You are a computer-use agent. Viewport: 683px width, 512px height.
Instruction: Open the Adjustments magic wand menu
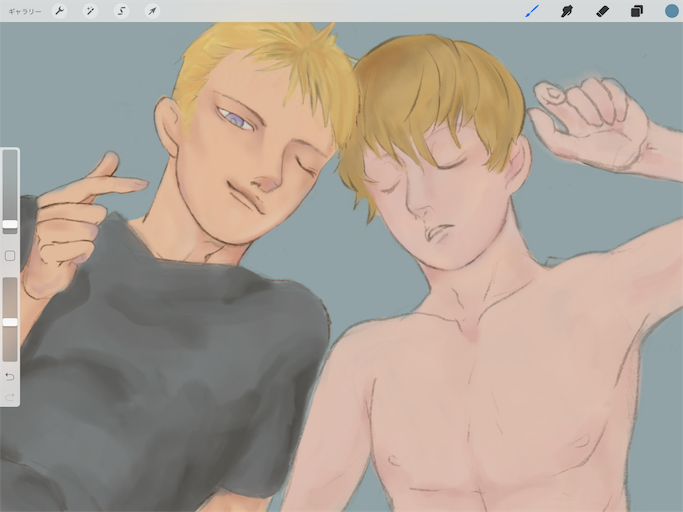coord(90,11)
